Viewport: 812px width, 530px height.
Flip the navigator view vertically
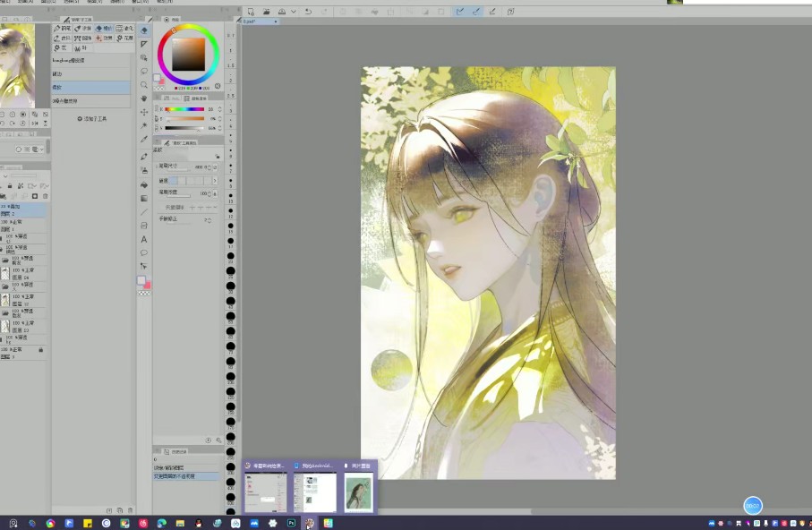pyautogui.click(x=46, y=124)
